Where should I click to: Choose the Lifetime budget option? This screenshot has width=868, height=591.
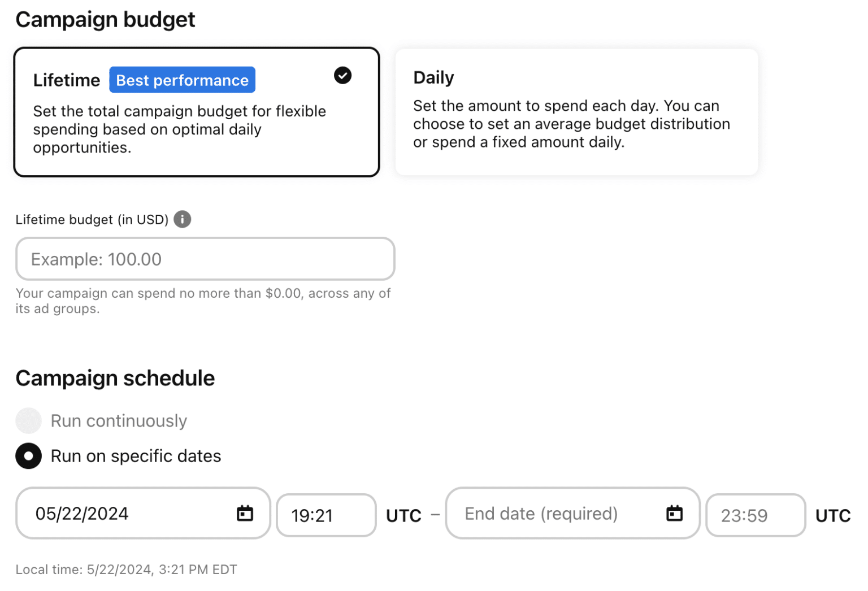pos(197,112)
